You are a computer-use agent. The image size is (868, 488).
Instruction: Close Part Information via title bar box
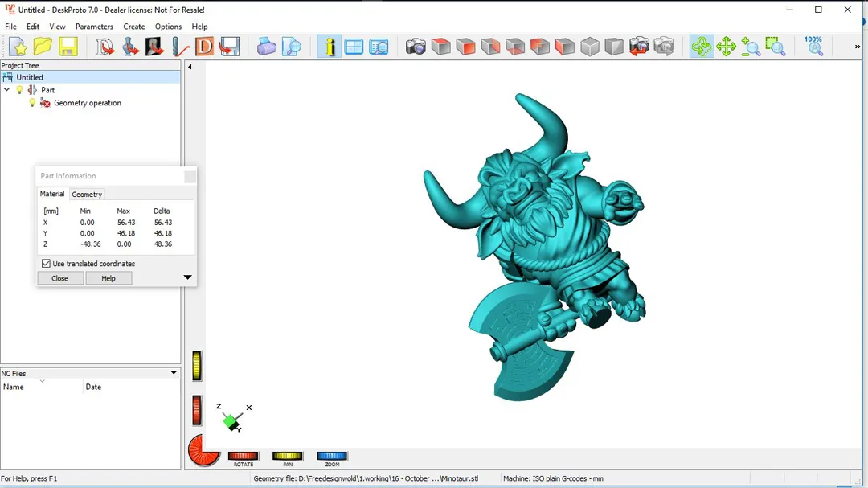pyautogui.click(x=190, y=176)
